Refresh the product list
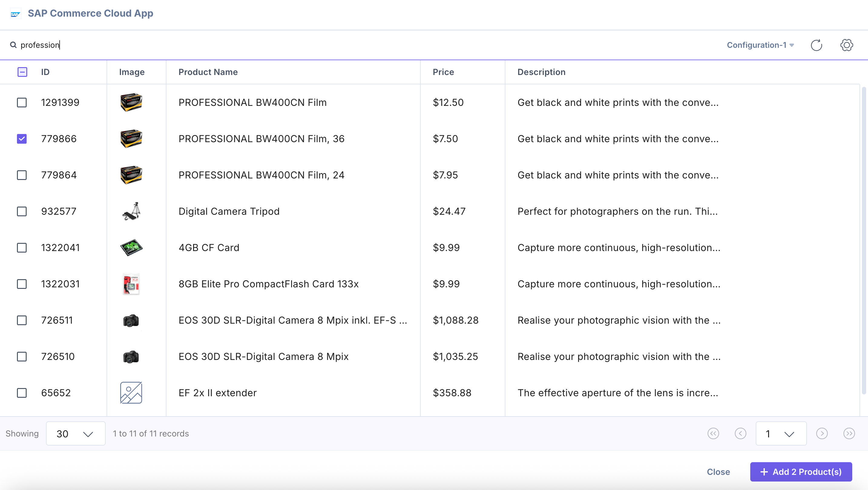Viewport: 868px width, 490px height. pos(816,45)
